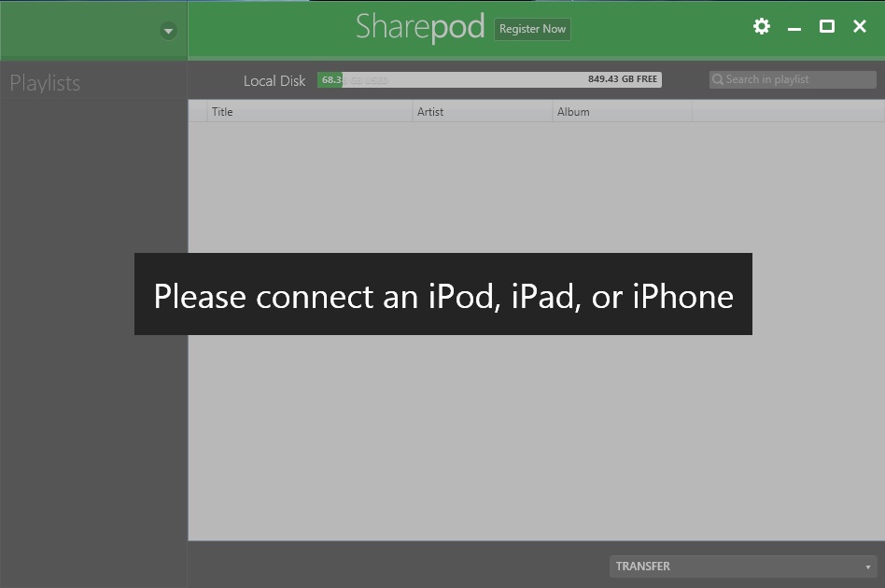Click the search magnifier icon

718,79
